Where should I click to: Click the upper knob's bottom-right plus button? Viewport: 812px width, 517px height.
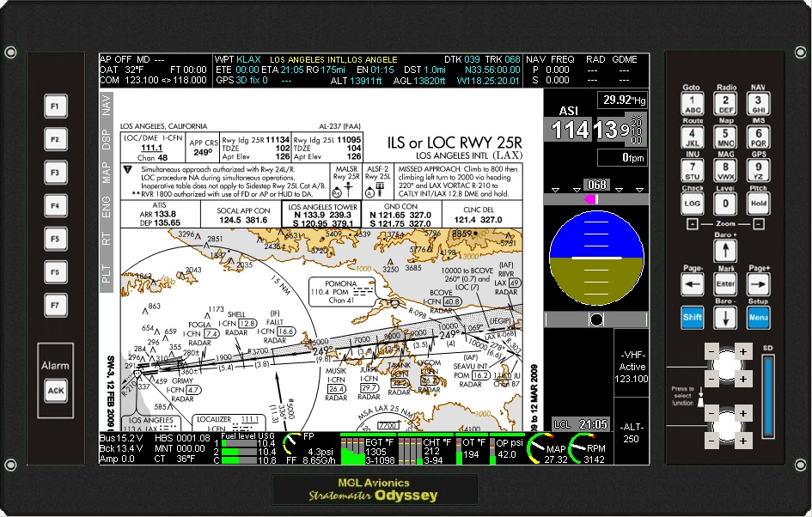[743, 379]
